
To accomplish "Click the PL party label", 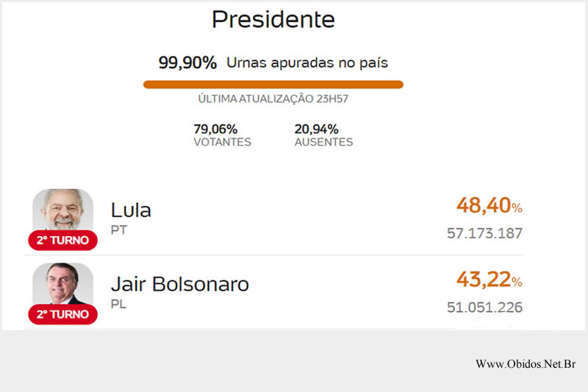I will 118,304.
